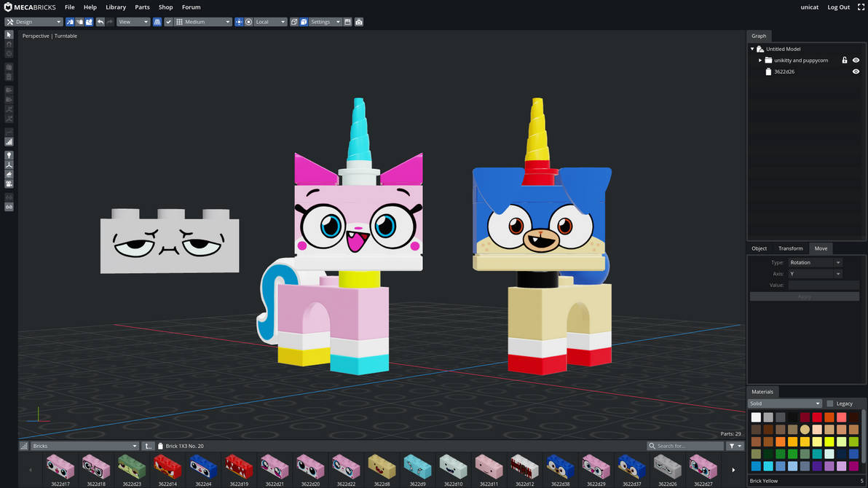Activate the camera tool in left sidebar
868x488 pixels.
[x=9, y=182]
